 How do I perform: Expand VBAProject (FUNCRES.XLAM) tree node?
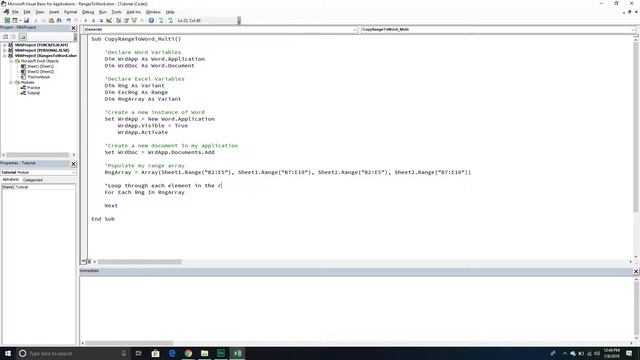4,45
